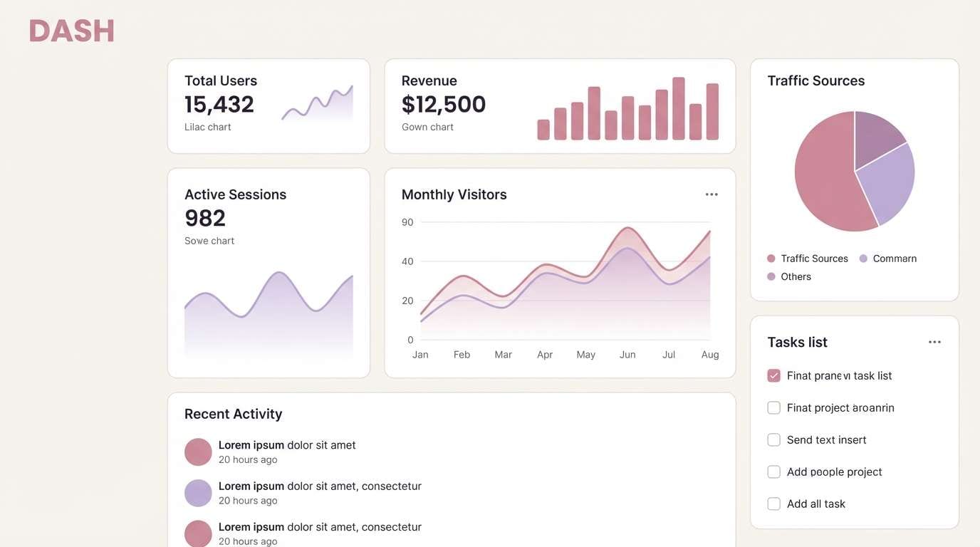Open the Recent Activity section
The height and width of the screenshot is (547, 980).
(233, 412)
